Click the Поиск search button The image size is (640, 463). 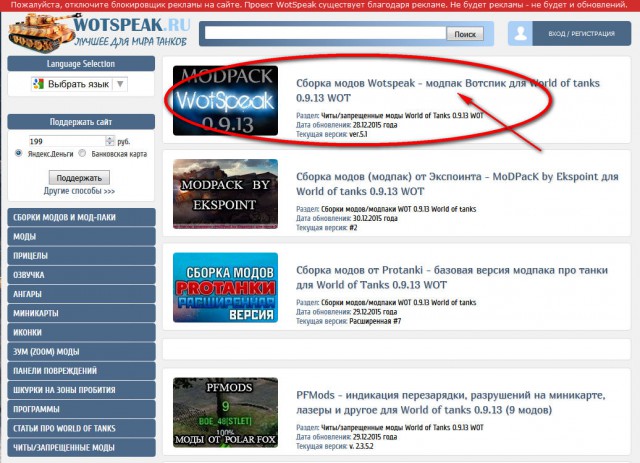[x=465, y=34]
